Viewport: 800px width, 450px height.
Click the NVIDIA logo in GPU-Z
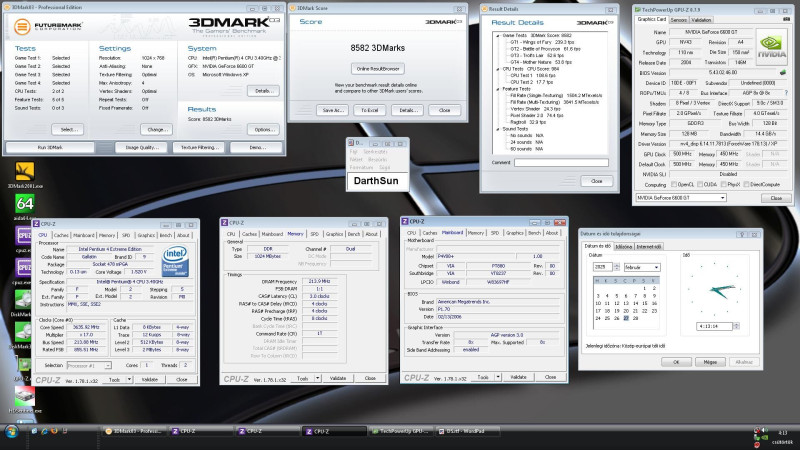[771, 46]
